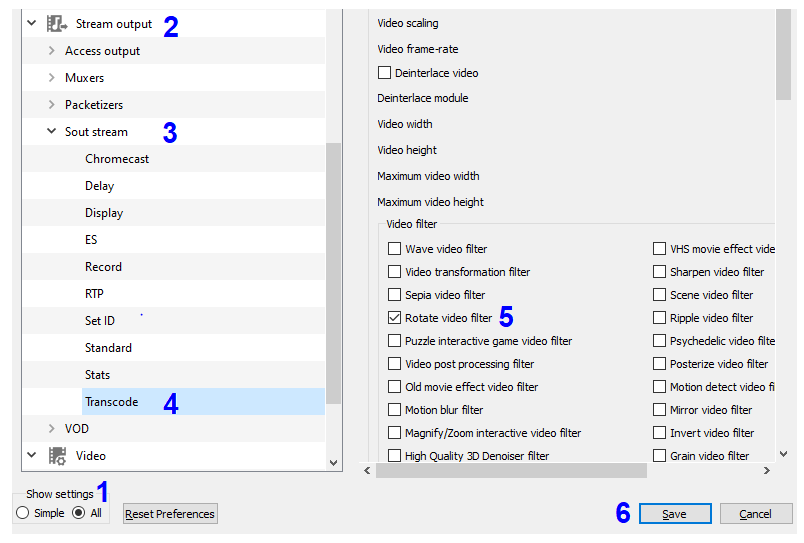Click the Save button
The image size is (804, 543).
coord(675,514)
